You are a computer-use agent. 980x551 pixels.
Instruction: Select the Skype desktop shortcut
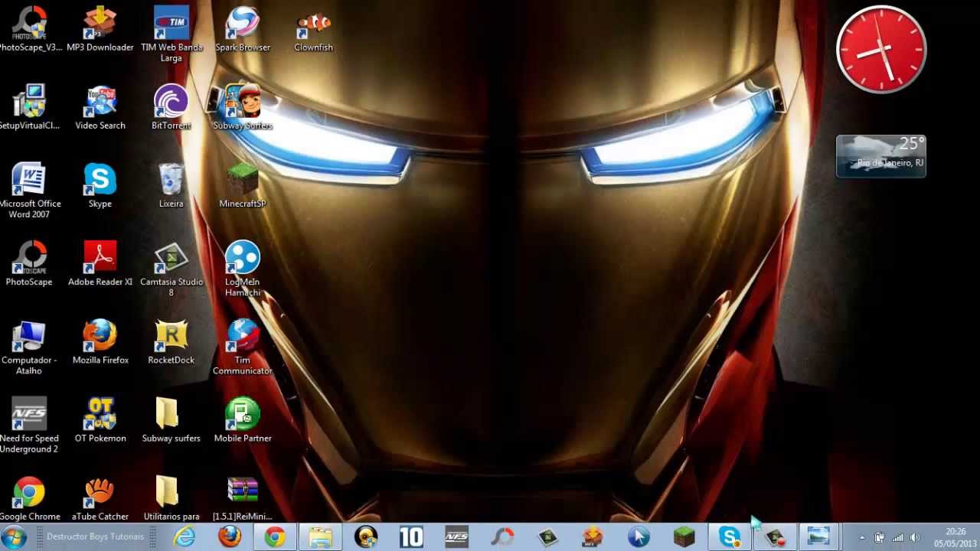pyautogui.click(x=100, y=186)
